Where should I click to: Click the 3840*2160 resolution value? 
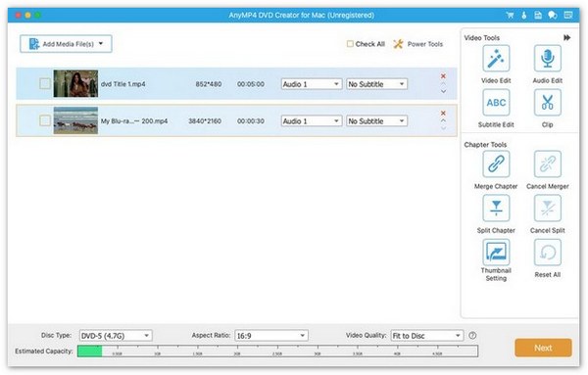(205, 121)
